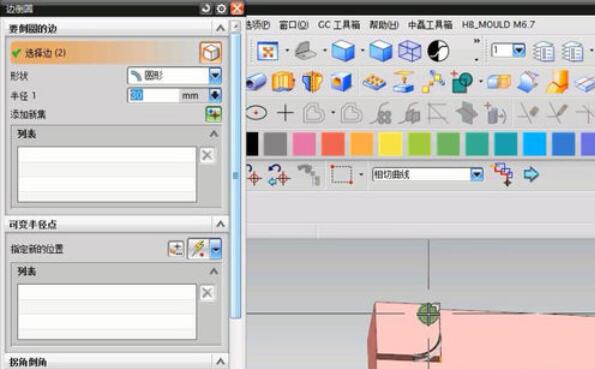Remove an entry with the first list's X button
Screen dimensions: 595x369
tap(207, 155)
